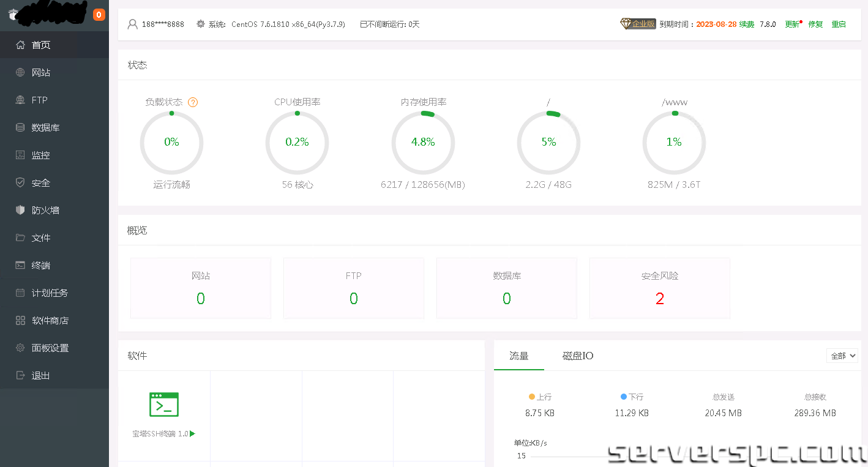Image resolution: width=868 pixels, height=467 pixels.
Task: Open the terminal icon in sidebar
Action: 20,266
